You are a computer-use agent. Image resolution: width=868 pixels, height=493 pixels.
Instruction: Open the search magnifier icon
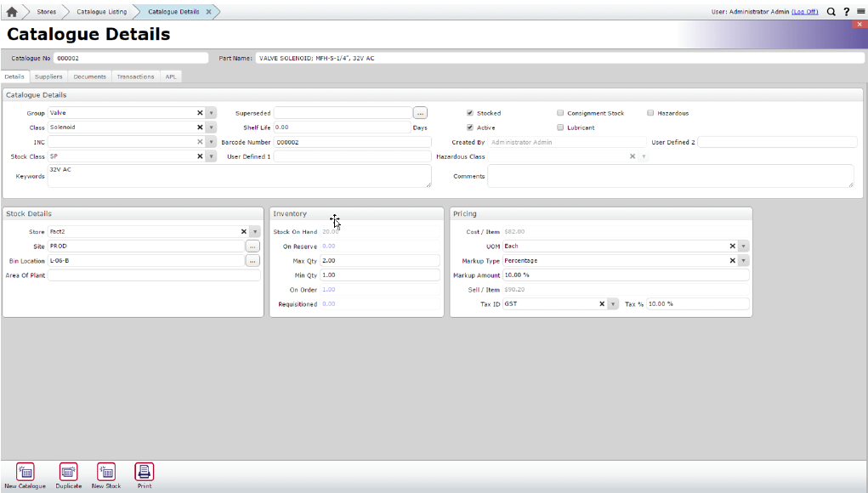(x=831, y=12)
